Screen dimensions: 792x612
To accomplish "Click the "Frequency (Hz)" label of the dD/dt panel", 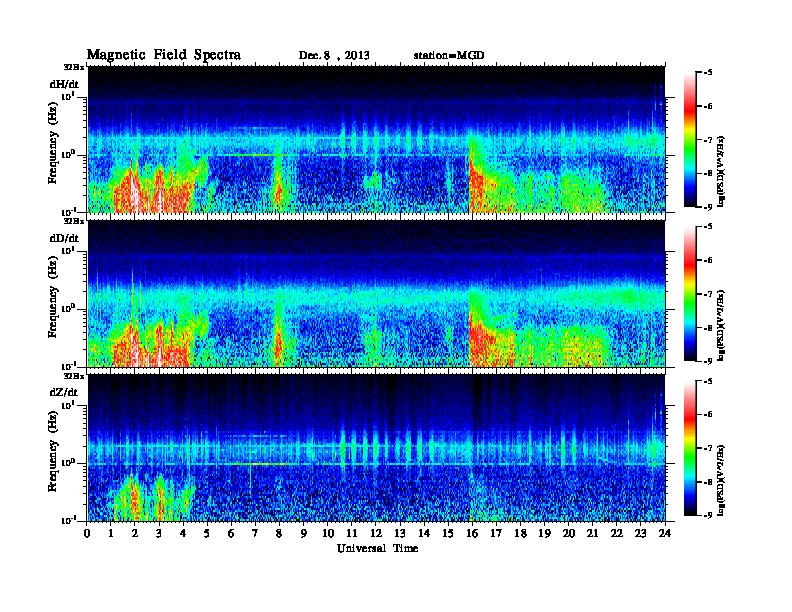I will [x=53, y=297].
